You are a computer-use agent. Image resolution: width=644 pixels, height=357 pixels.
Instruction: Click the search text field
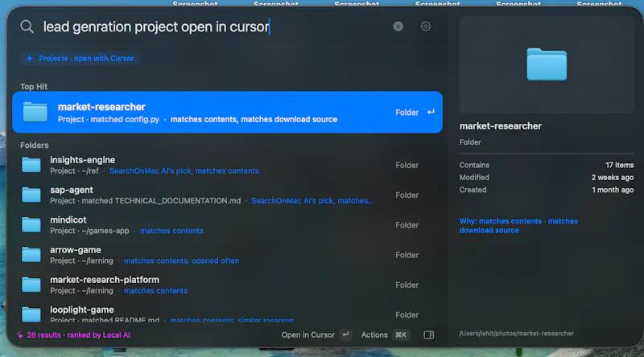pos(213,27)
